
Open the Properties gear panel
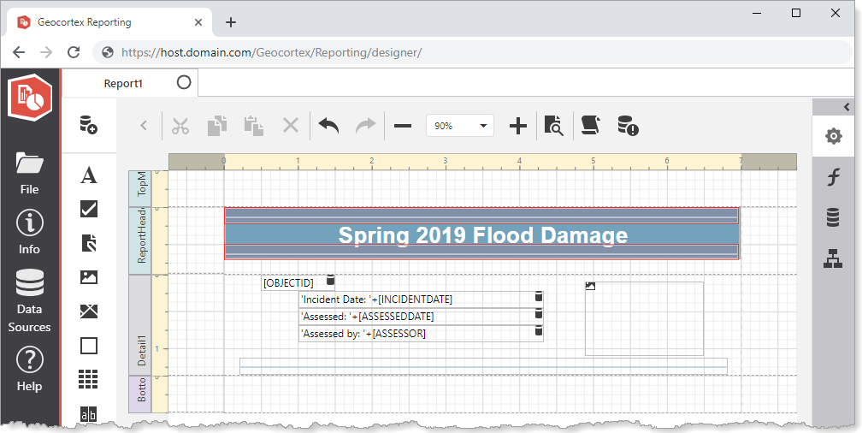click(833, 137)
